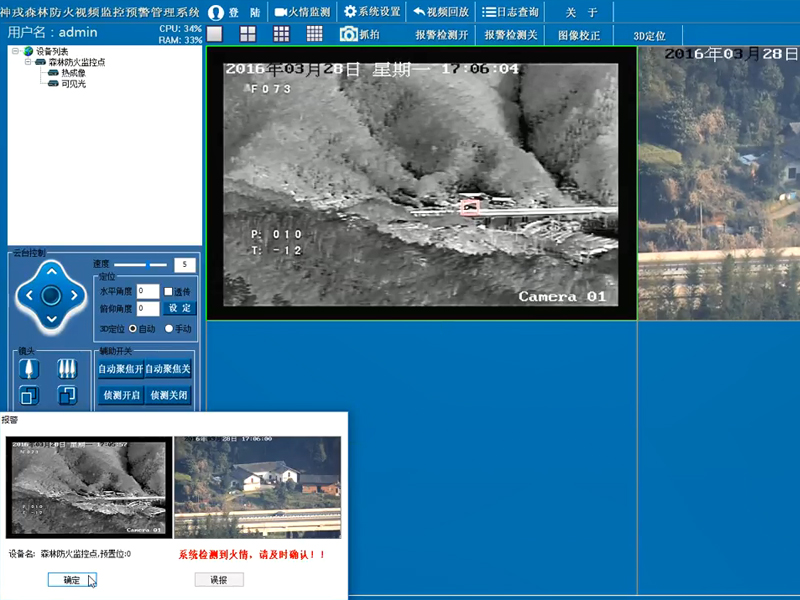This screenshot has height=600, width=800.
Task: Check the 透传 checkbox
Action: pyautogui.click(x=169, y=292)
